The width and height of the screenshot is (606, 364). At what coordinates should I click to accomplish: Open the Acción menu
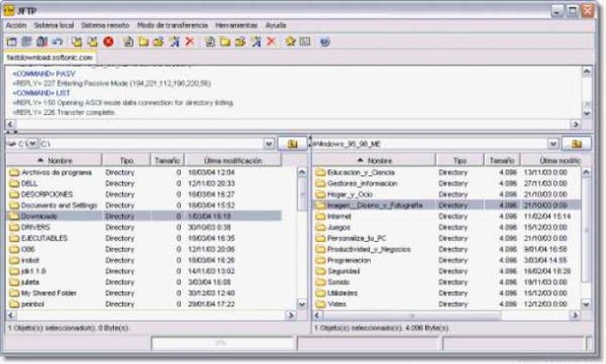tap(16, 25)
